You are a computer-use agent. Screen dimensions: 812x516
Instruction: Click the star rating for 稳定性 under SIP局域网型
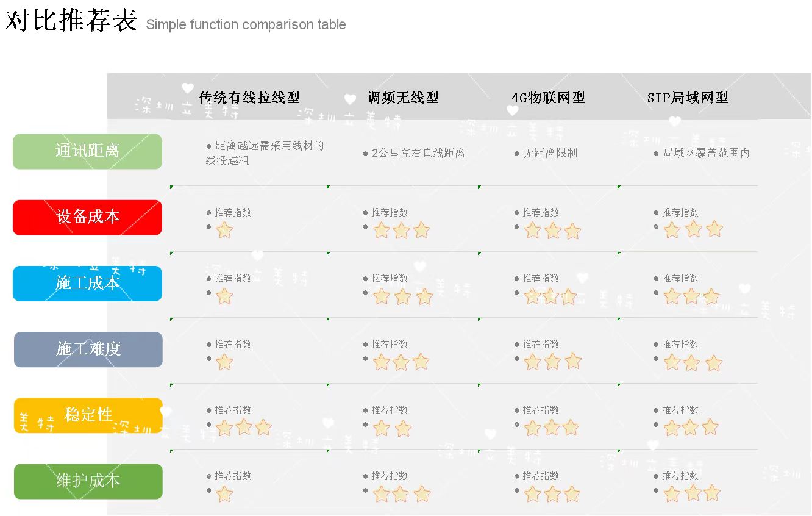pos(691,428)
